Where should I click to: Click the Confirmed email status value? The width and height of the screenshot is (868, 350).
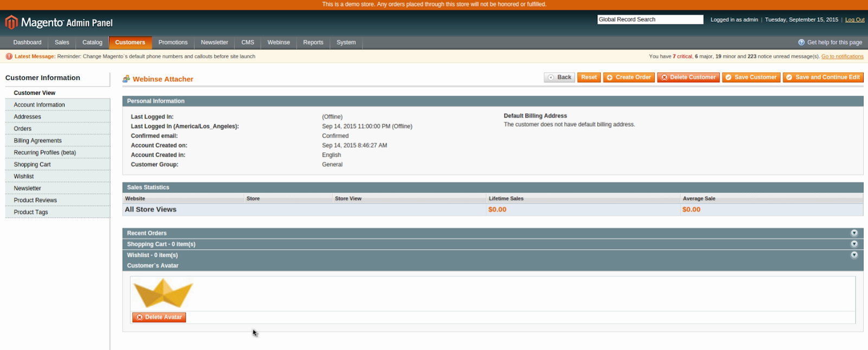335,136
